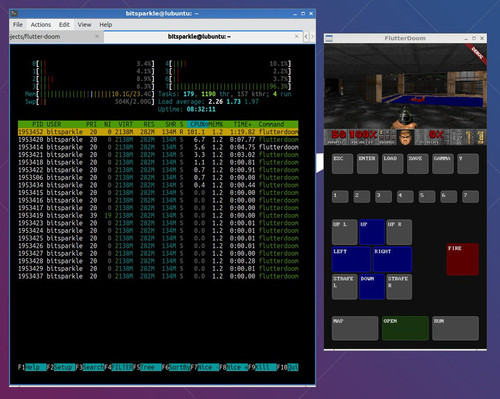This screenshot has height=399, width=500.
Task: Click the STRAFE R button
Action: click(399, 286)
